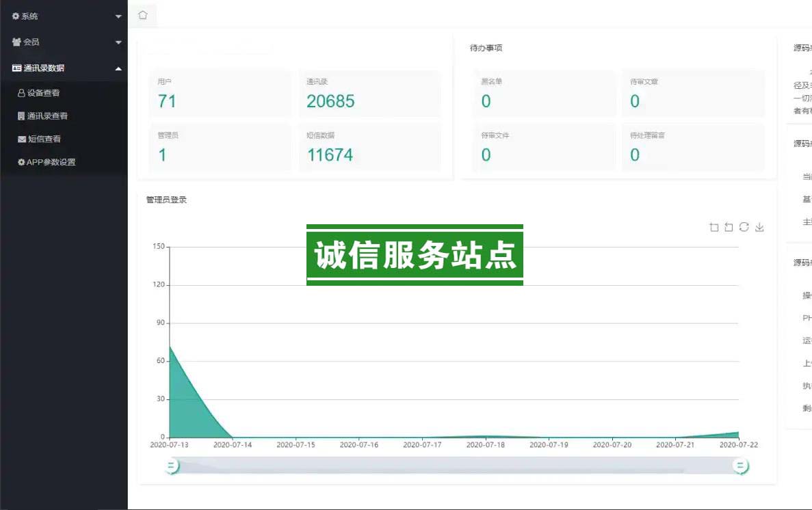Click the envelope icon beside 短信查看

pyautogui.click(x=22, y=139)
